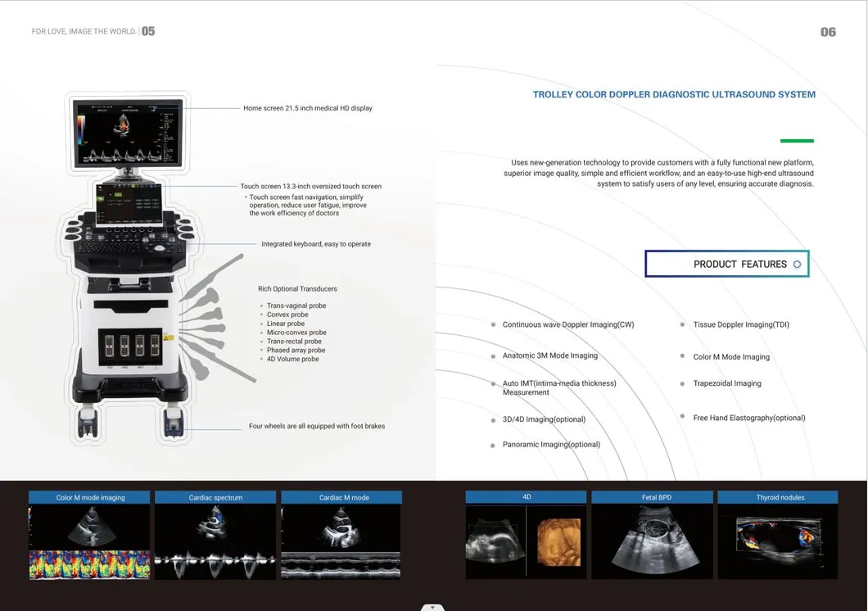Image resolution: width=868 pixels, height=611 pixels.
Task: Click page number 05
Action: (x=148, y=32)
